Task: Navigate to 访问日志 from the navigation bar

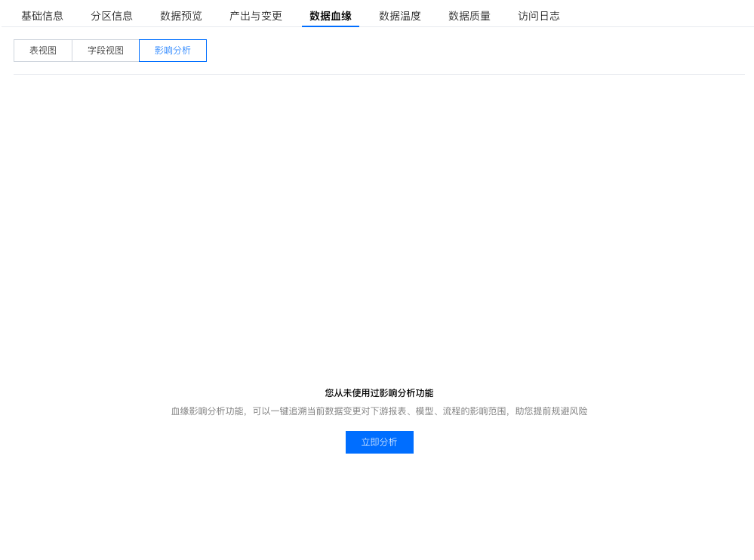Action: [x=538, y=14]
